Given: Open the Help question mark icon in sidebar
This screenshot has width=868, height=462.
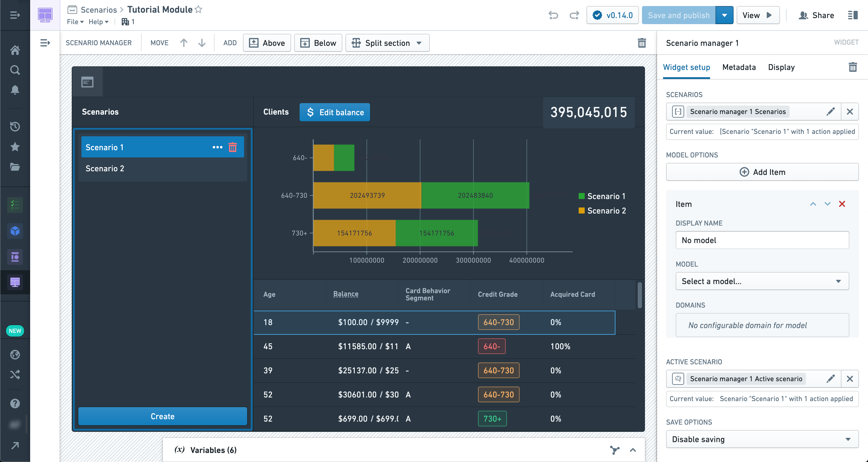Looking at the screenshot, I should pos(15,403).
